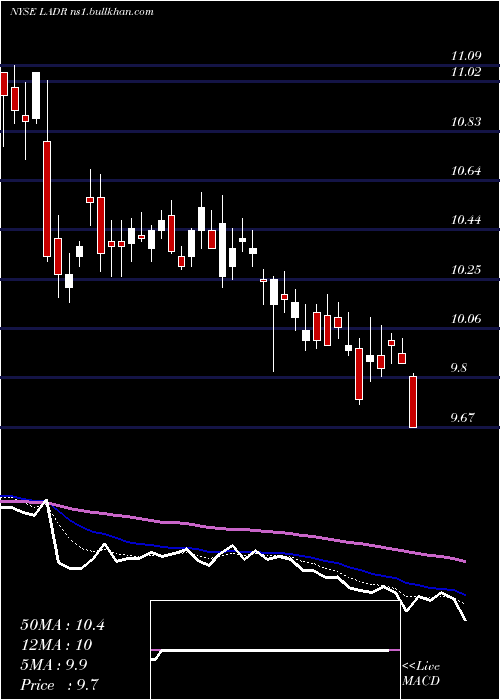Click the 50MA : 10.4 readout

[62, 625]
